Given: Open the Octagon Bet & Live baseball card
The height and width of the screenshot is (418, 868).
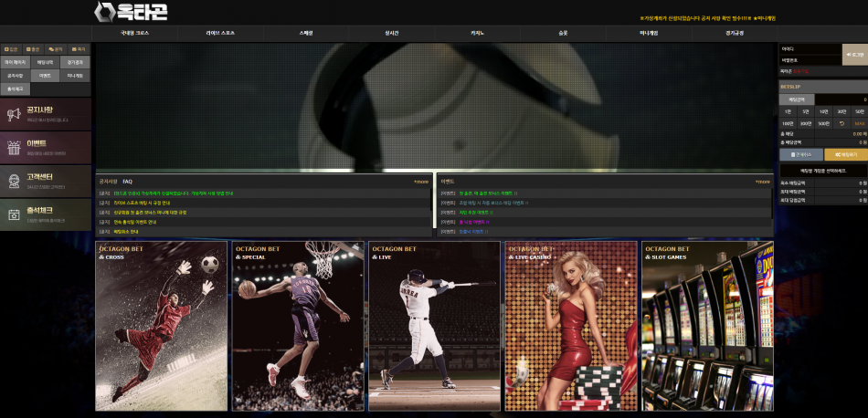Looking at the screenshot, I should pyautogui.click(x=435, y=326).
